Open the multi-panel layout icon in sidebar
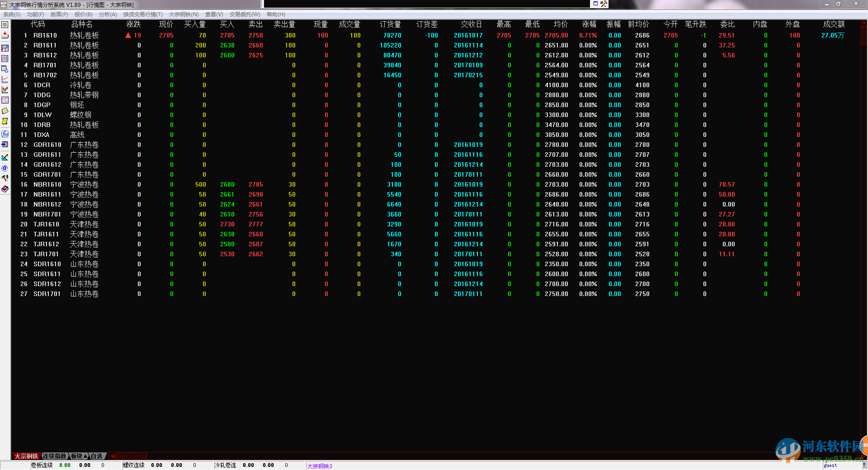868x470 pixels. pyautogui.click(x=5, y=48)
